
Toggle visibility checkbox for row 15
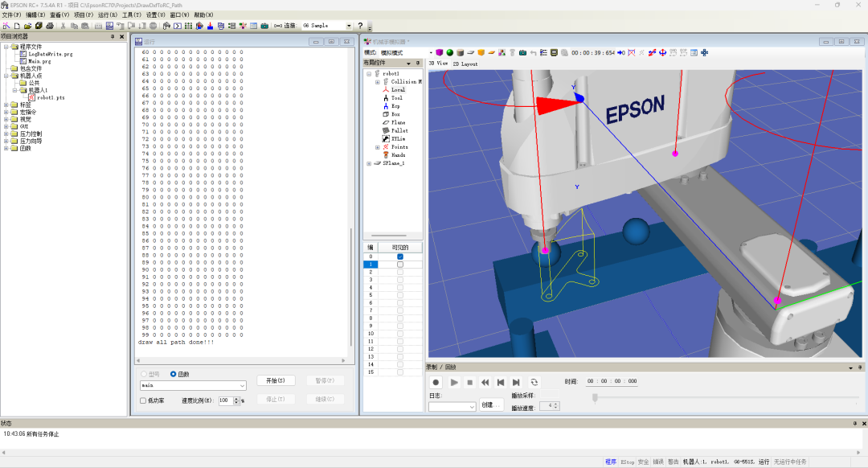point(400,372)
